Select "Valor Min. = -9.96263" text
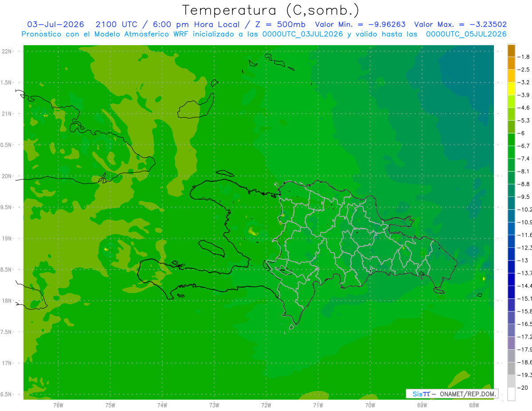The image size is (532, 411). click(x=360, y=24)
